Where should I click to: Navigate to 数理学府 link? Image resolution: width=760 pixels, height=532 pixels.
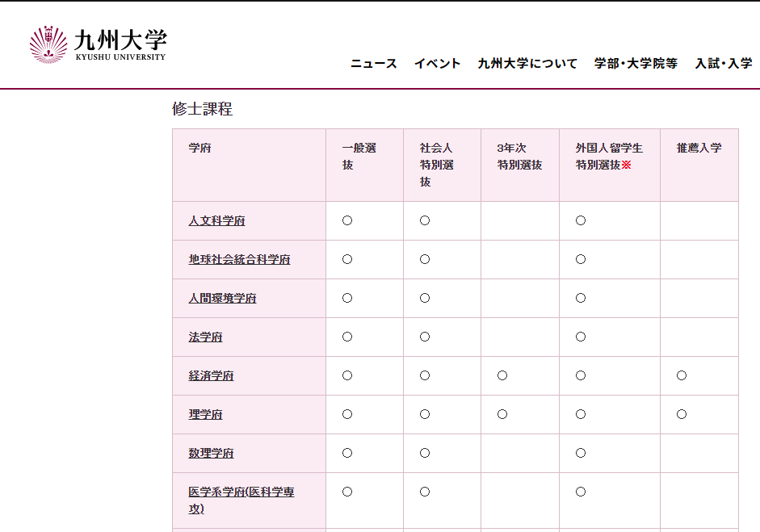[x=211, y=454]
